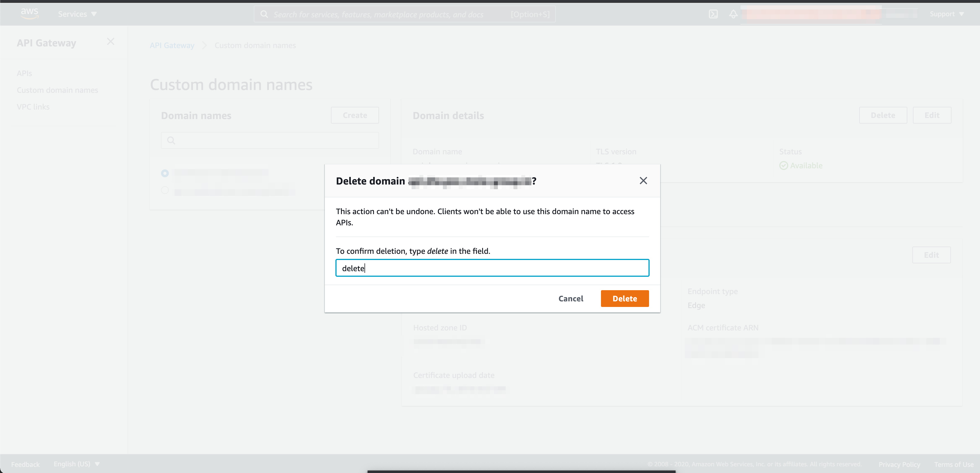Open the Feedback link in footer
The height and width of the screenshot is (473, 980).
click(25, 464)
